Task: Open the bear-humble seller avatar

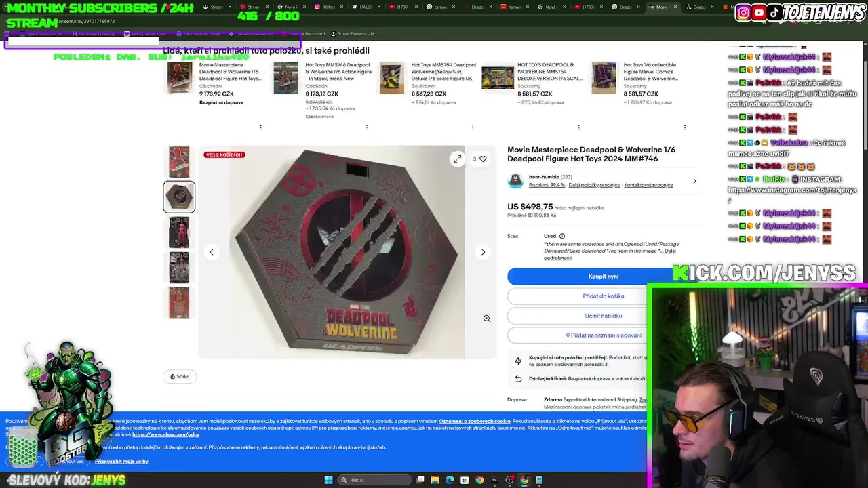Action: point(515,181)
